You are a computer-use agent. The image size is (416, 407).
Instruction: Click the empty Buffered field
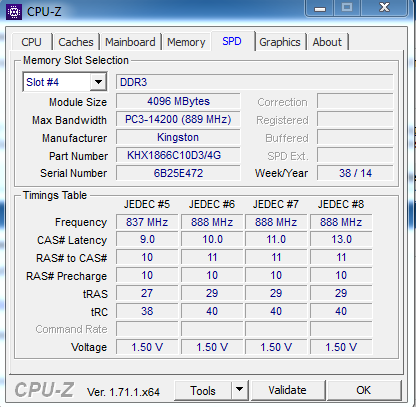[x=355, y=137]
